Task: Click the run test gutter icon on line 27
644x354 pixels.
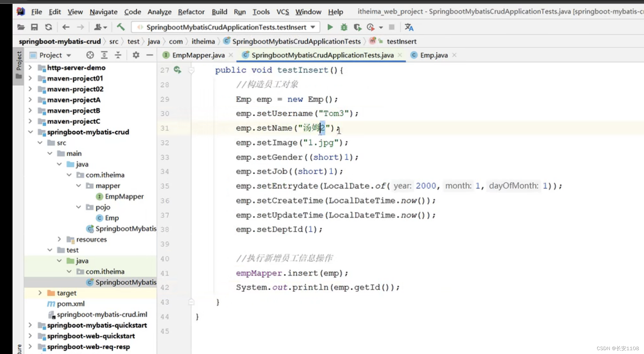Action: point(178,70)
